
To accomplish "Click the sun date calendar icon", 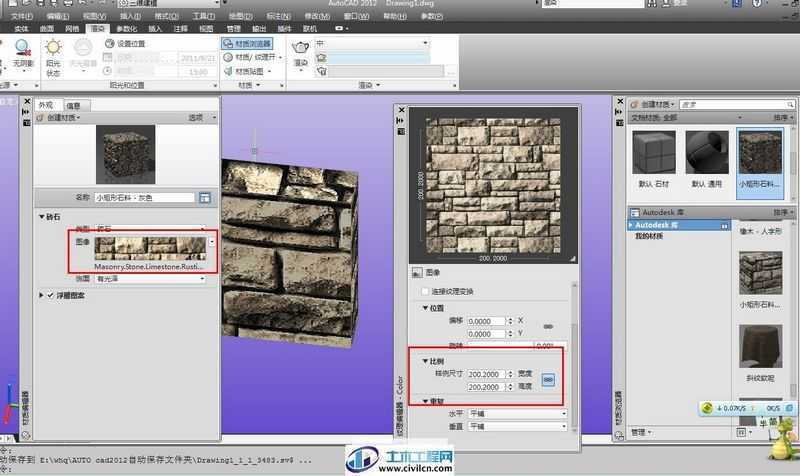I will 108,57.
